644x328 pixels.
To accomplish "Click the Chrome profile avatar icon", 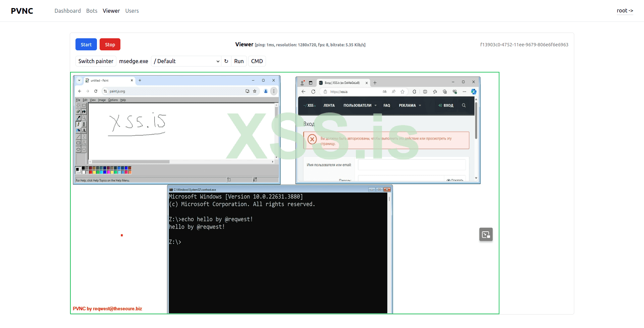I will click(266, 91).
